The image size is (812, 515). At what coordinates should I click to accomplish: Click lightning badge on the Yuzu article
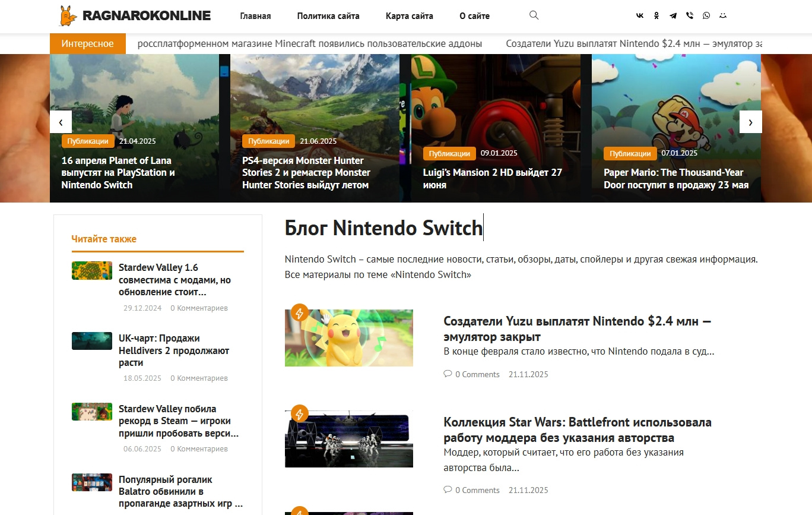[x=300, y=312]
